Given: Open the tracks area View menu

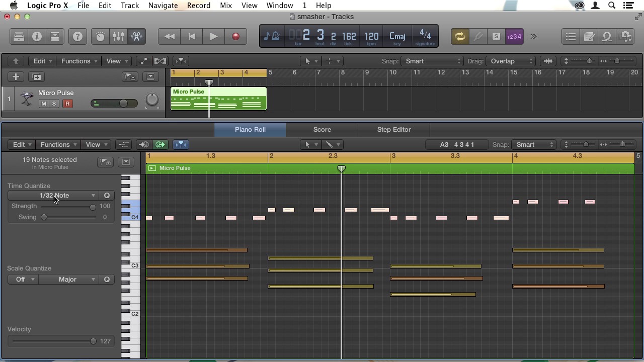Looking at the screenshot, I should 117,61.
